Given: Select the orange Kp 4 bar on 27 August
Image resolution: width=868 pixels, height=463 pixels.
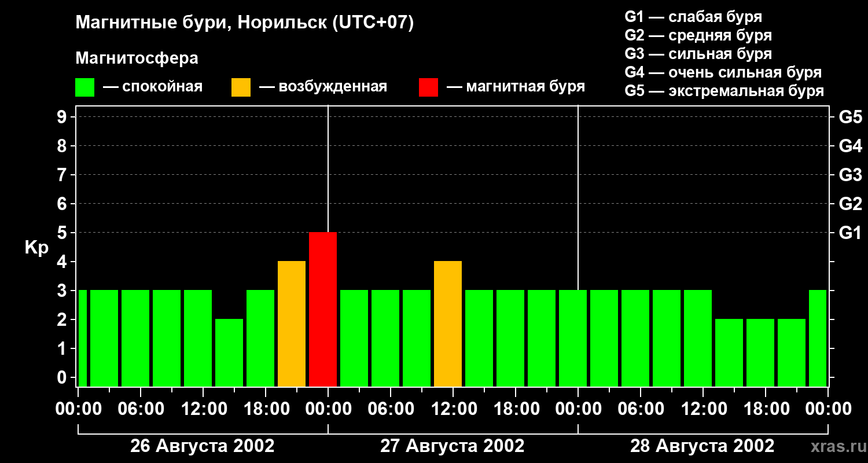Looking at the screenshot, I should pos(448,324).
